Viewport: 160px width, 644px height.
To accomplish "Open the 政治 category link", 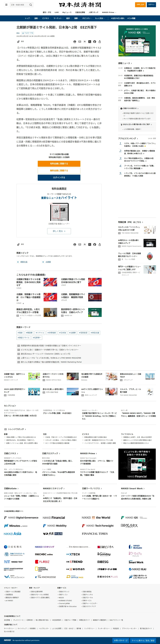I will 18,33.
